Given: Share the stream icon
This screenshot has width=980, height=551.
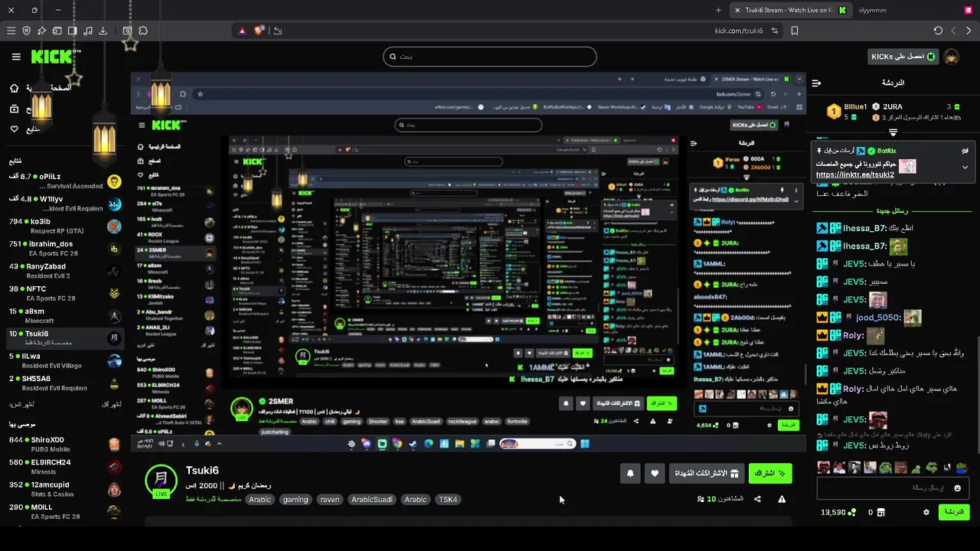Looking at the screenshot, I should 757,499.
